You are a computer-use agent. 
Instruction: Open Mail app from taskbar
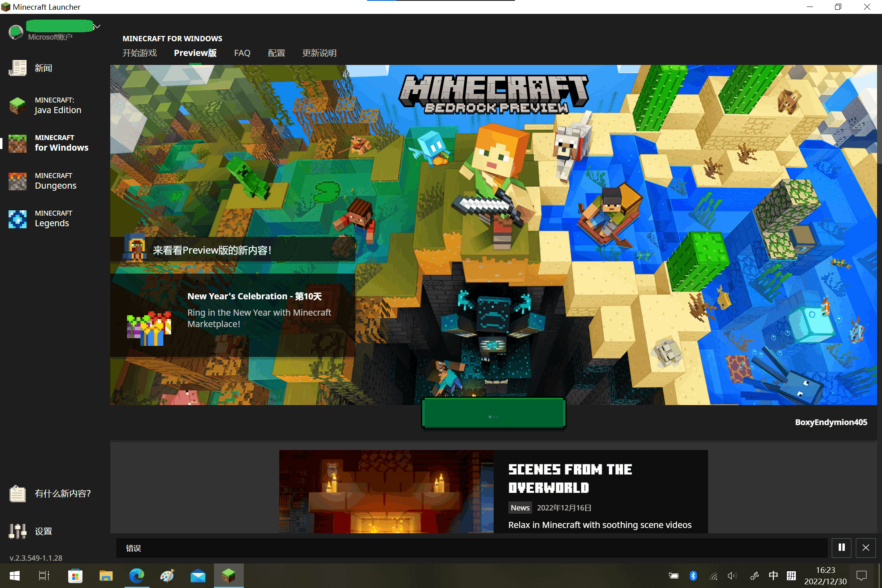198,576
